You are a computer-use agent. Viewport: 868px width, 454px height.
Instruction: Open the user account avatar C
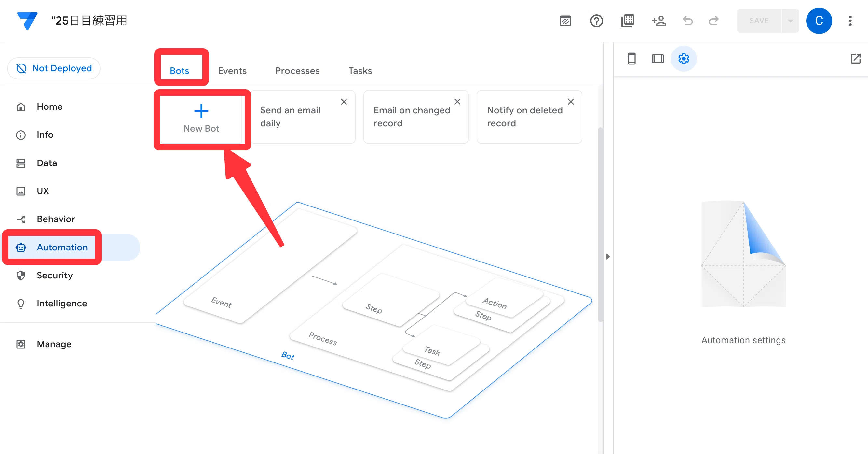click(x=819, y=21)
